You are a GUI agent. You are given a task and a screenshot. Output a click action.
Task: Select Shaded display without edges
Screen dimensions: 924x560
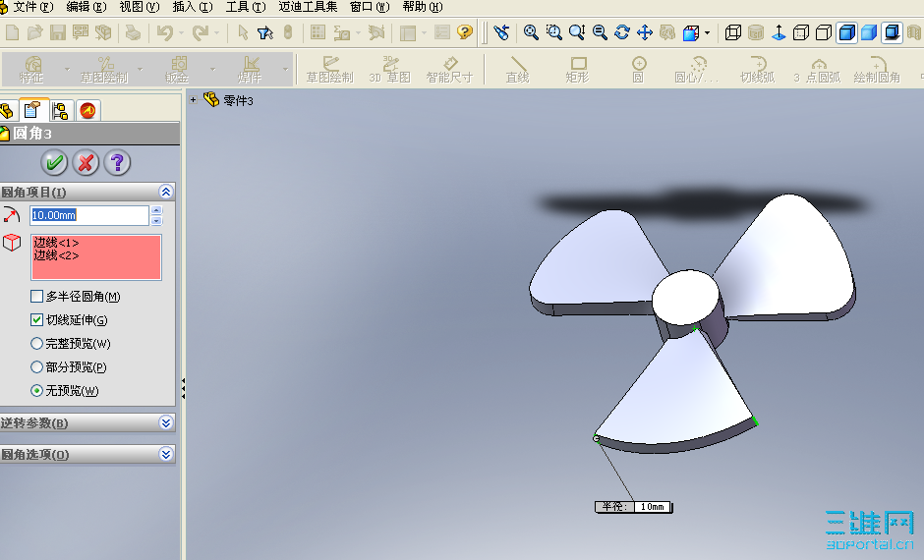point(869,32)
